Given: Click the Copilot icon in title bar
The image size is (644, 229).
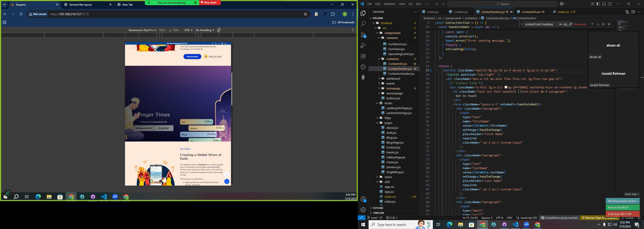Looking at the screenshot, I should tap(562, 4).
